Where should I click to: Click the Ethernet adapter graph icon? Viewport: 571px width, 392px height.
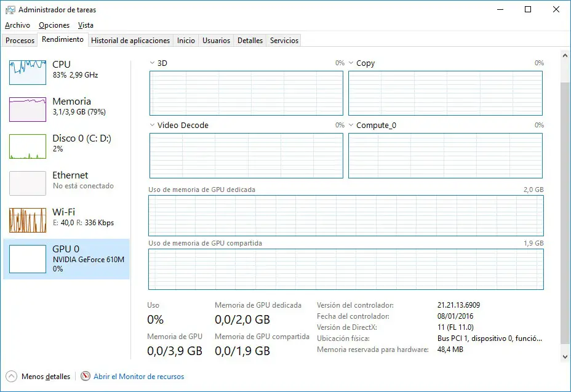[28, 183]
